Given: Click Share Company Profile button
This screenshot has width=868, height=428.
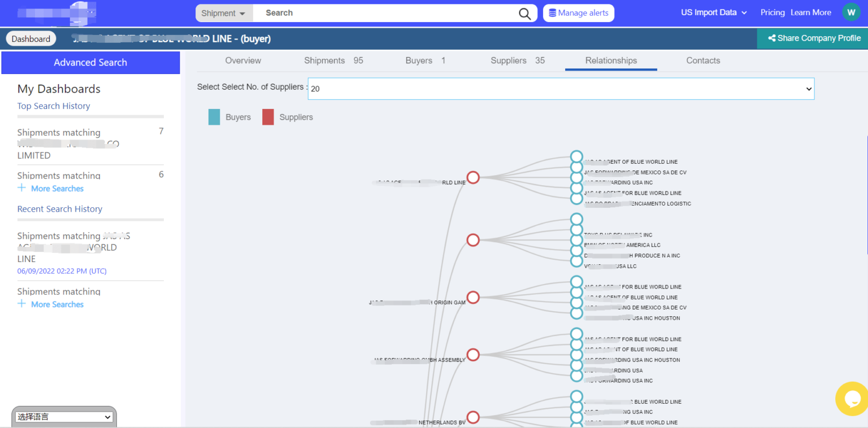Looking at the screenshot, I should 814,38.
